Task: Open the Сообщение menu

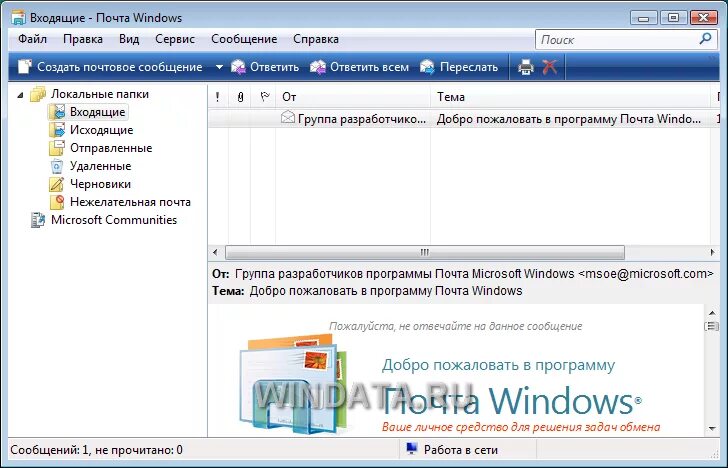Action: pyautogui.click(x=244, y=39)
